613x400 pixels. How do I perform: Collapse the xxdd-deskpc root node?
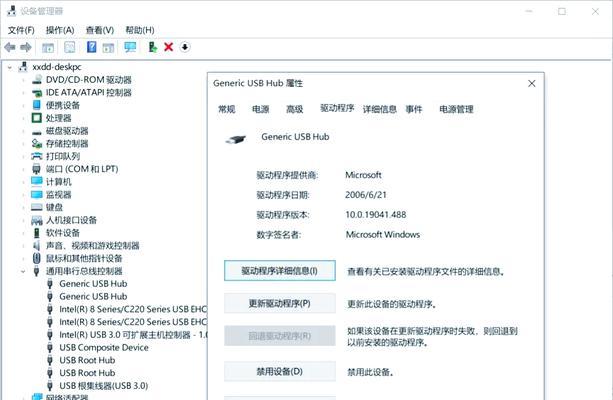tap(10, 67)
